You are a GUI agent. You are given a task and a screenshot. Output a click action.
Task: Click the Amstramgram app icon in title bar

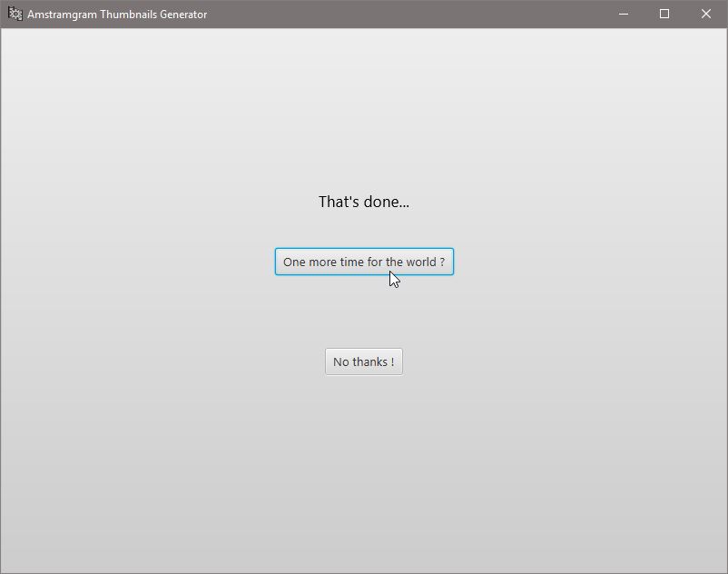pyautogui.click(x=15, y=14)
